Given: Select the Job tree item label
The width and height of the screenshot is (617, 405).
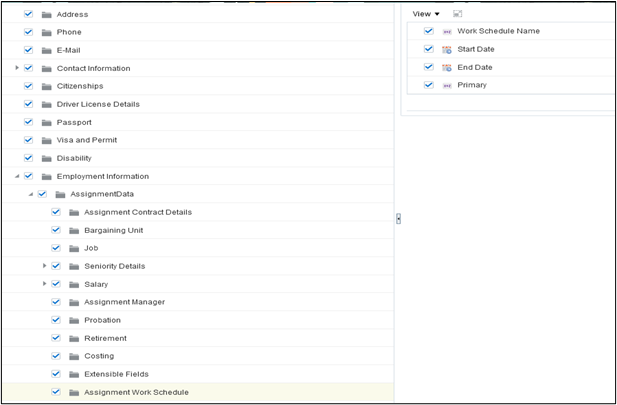Looking at the screenshot, I should [x=91, y=248].
